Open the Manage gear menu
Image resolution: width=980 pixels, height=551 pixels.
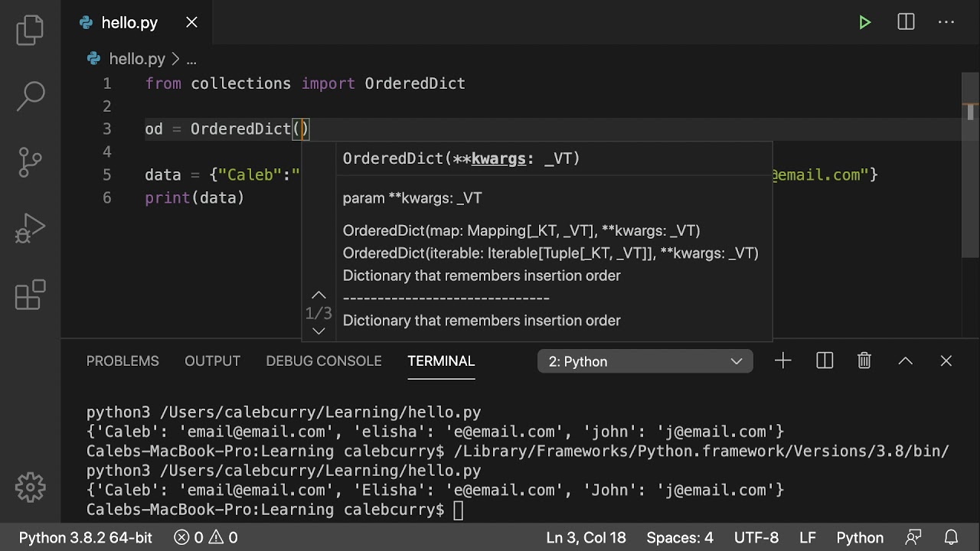click(x=31, y=487)
